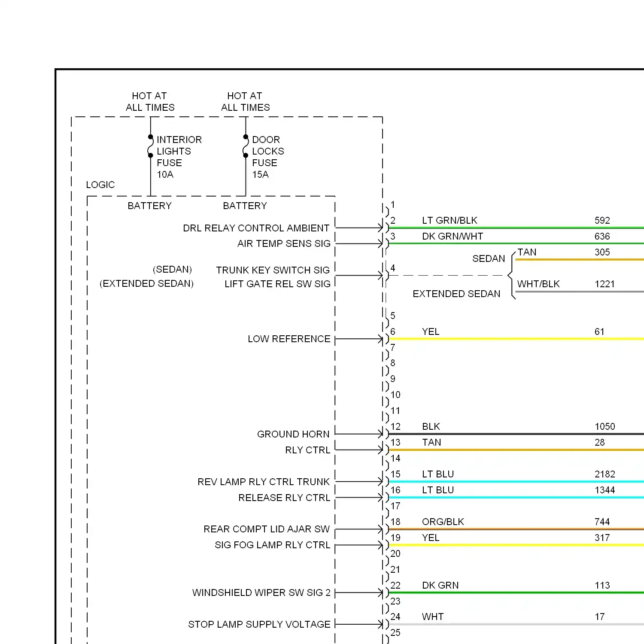Click the RELEASE RLY CTRL label
Viewport: 644px width, 644px height.
click(x=284, y=498)
